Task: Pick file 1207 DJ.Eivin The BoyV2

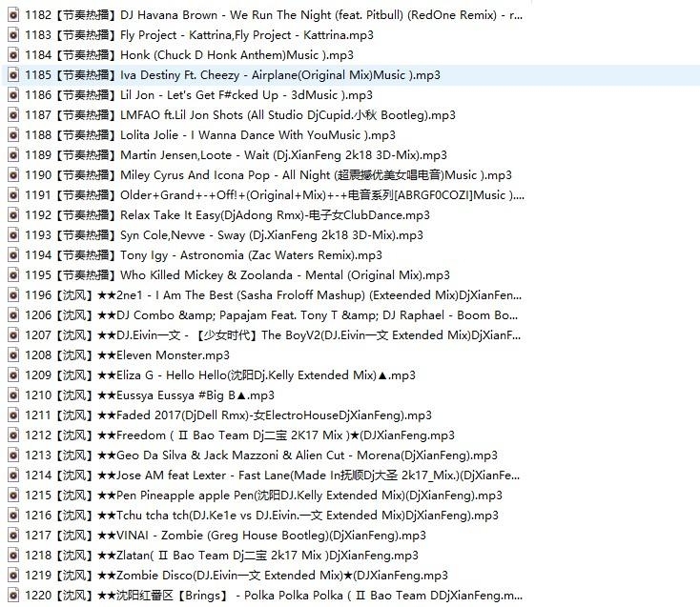Action: pos(273,335)
